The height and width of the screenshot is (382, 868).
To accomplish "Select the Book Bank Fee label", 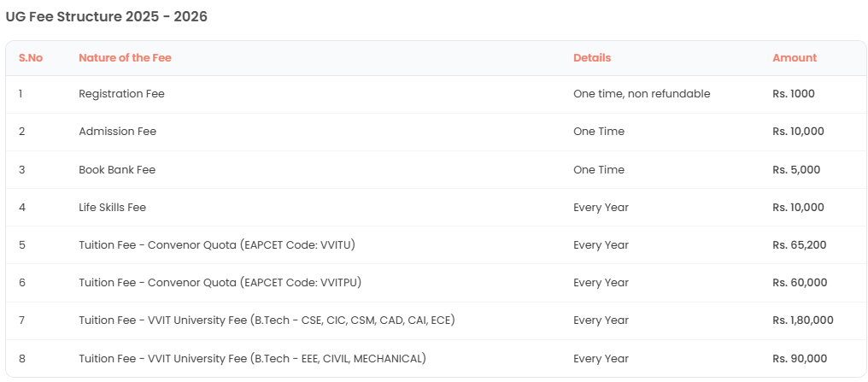I will pos(117,170).
